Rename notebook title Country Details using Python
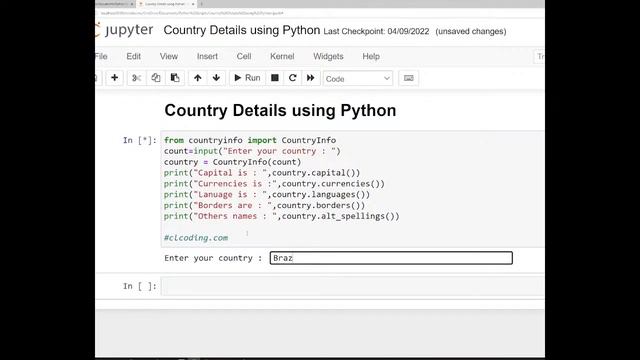Viewport: 640px width, 360px height. pyautogui.click(x=242, y=30)
